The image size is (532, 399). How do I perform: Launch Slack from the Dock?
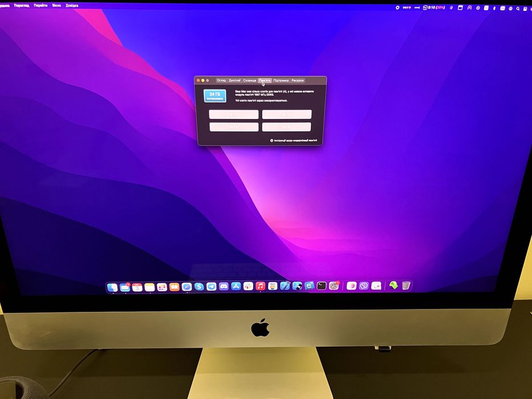[248, 286]
